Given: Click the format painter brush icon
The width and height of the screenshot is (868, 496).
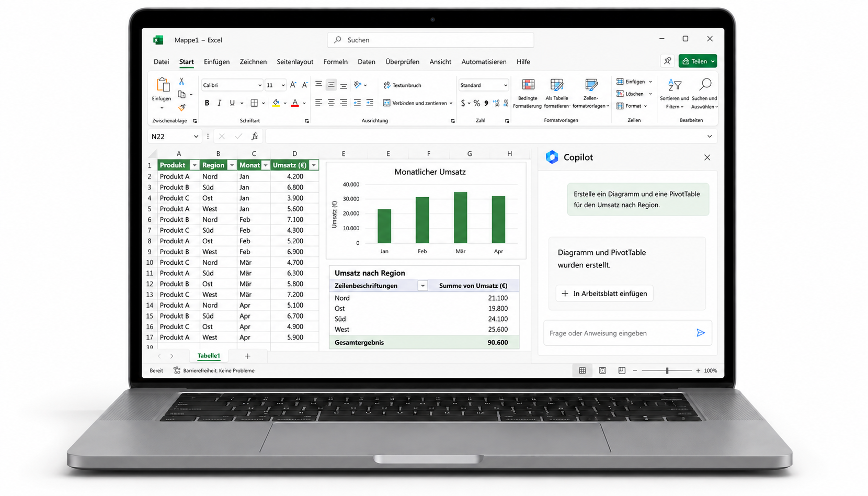Looking at the screenshot, I should click(181, 108).
